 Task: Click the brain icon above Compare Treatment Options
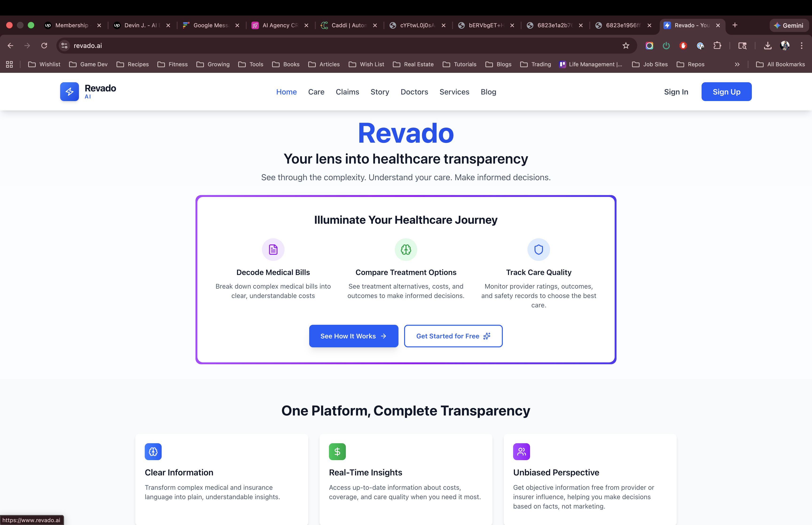tap(406, 249)
